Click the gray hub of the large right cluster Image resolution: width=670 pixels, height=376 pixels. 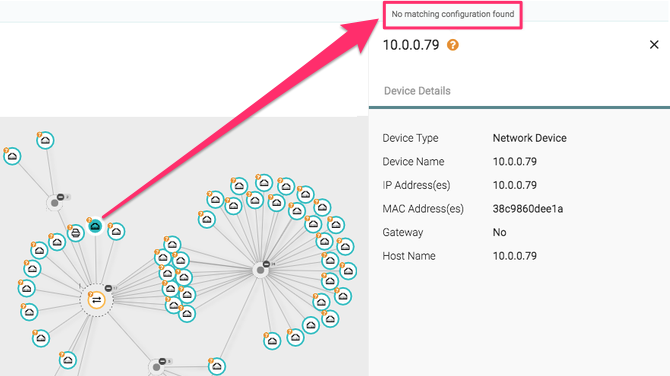(260, 270)
